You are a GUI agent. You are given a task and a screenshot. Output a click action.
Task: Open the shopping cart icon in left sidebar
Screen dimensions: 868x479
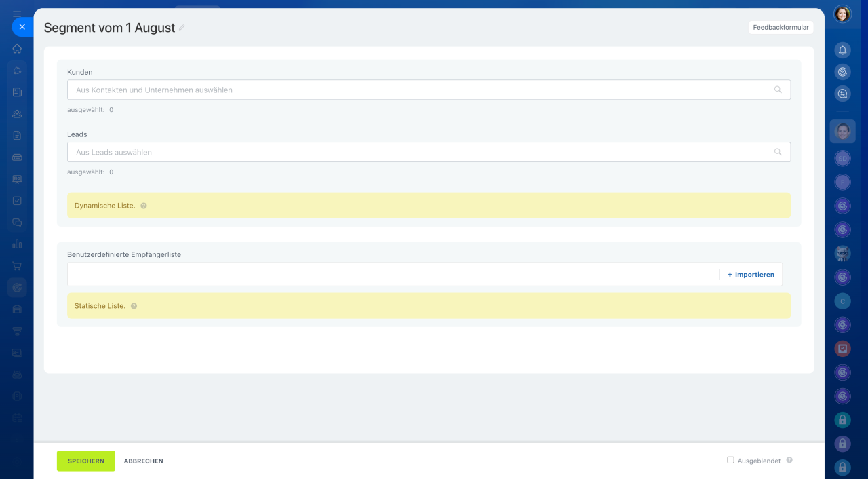[17, 266]
